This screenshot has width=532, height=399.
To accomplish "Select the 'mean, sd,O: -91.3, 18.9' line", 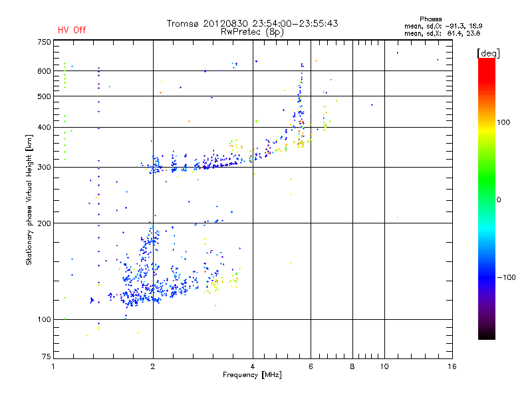I will [x=443, y=26].
